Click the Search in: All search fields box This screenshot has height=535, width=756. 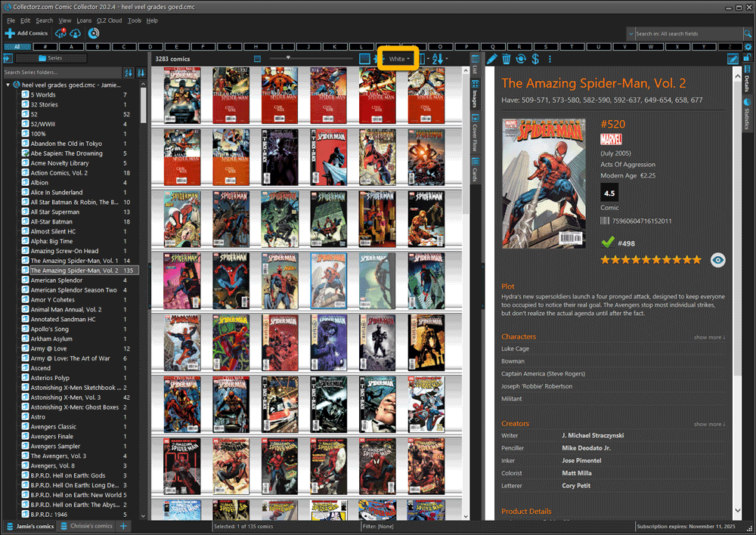point(689,34)
